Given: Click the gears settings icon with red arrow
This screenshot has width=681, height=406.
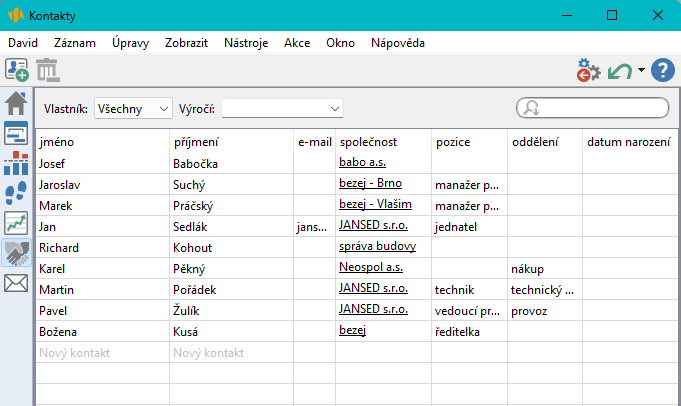Looking at the screenshot, I should (x=588, y=70).
